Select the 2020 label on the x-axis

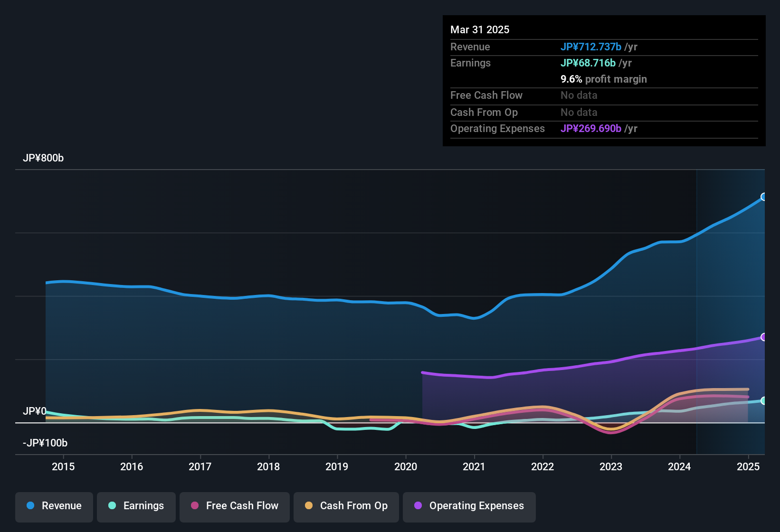click(x=406, y=467)
